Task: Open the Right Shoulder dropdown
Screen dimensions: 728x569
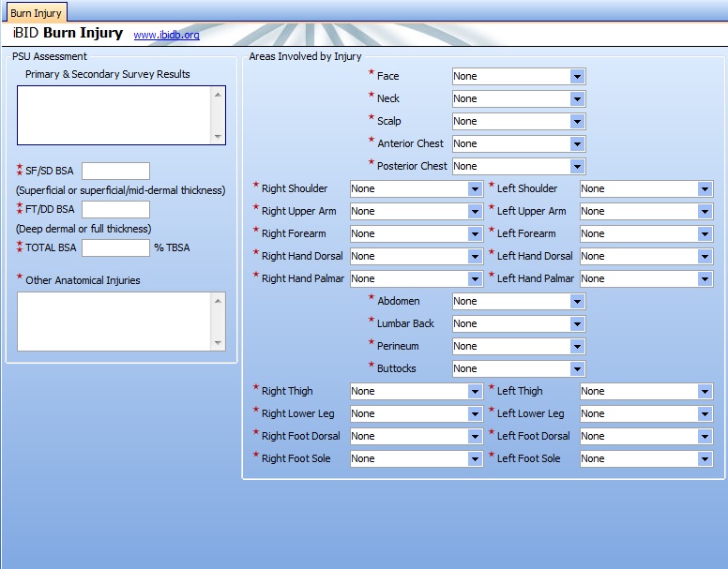Action: pyautogui.click(x=475, y=188)
